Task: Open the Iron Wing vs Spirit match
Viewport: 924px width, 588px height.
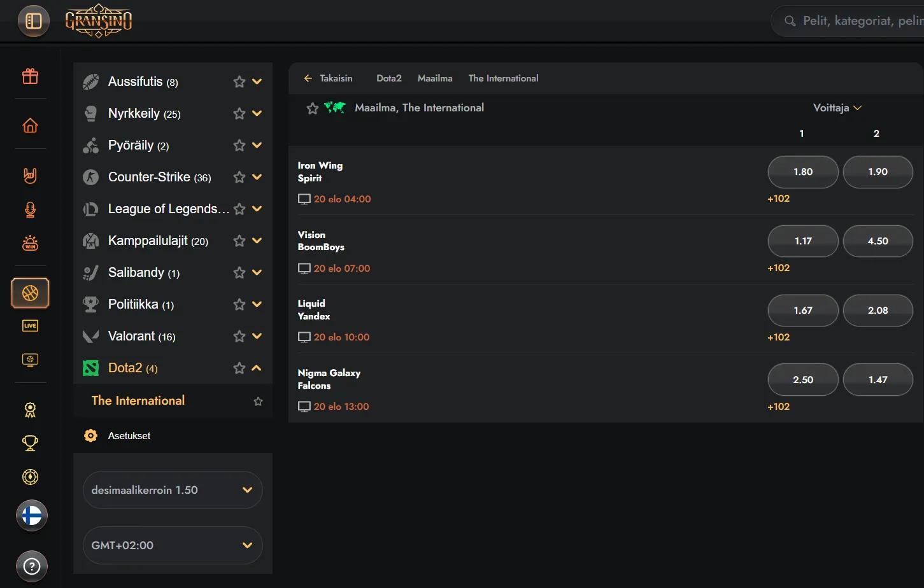Action: [x=320, y=172]
